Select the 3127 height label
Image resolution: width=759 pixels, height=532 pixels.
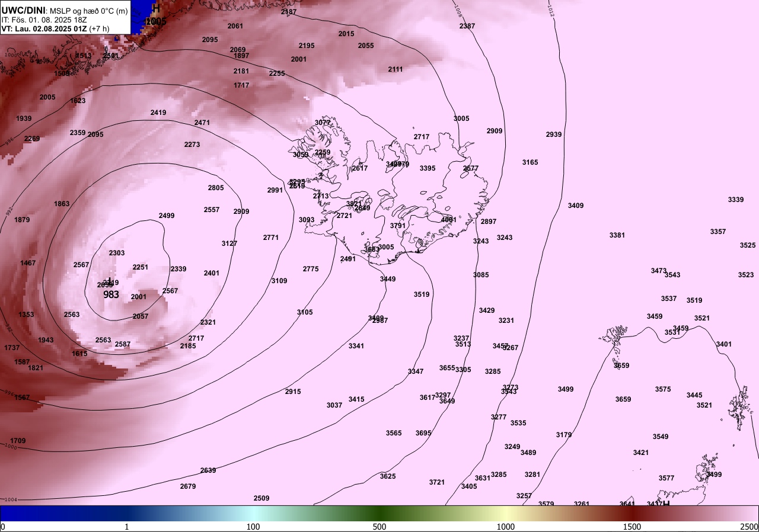point(229,243)
